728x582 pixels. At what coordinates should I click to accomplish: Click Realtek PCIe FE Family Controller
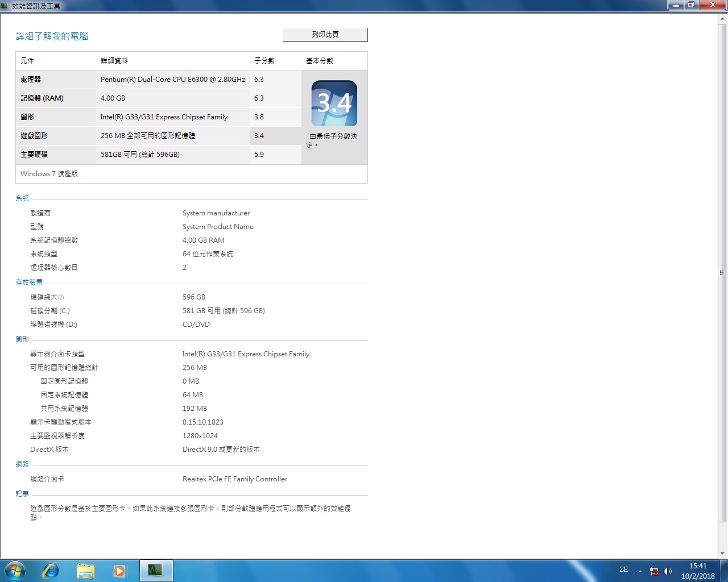[235, 479]
